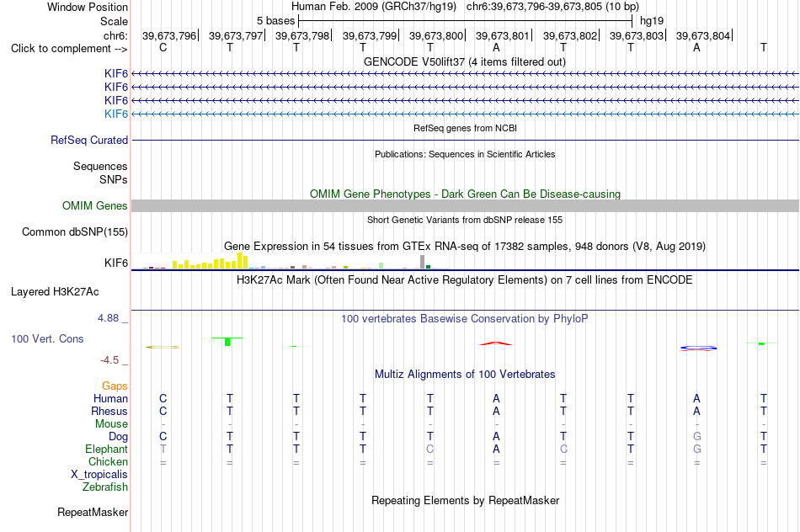The width and height of the screenshot is (800, 532).
Task: Click the Chicken alignment row label
Action: (x=108, y=461)
